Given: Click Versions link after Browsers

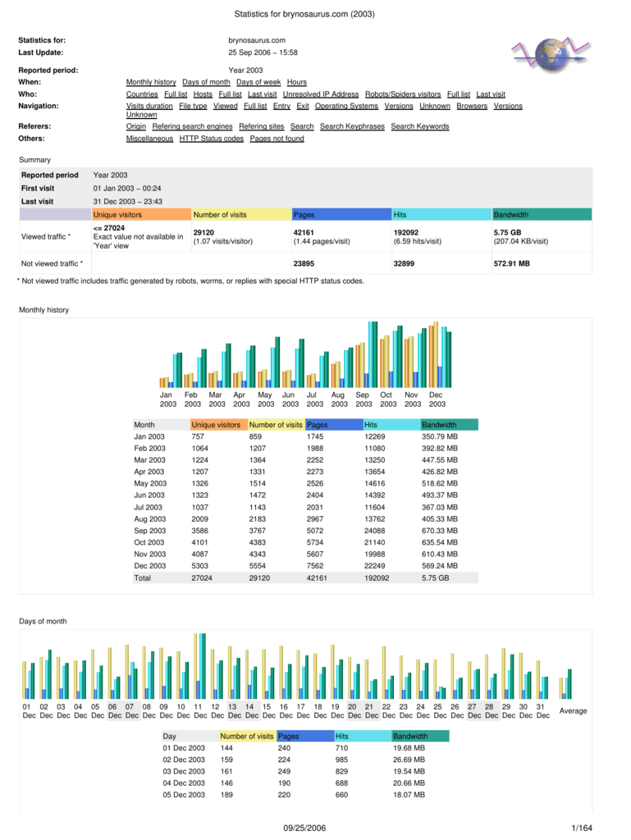Looking at the screenshot, I should (x=508, y=106).
